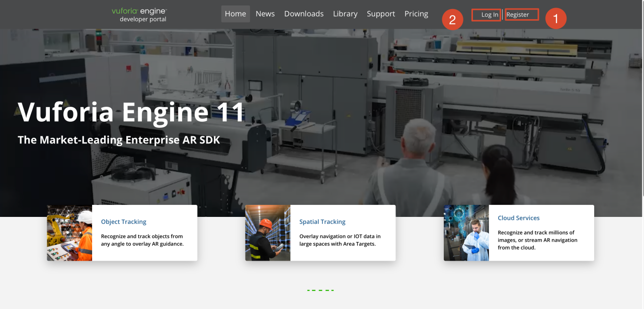Open the Support section
The width and height of the screenshot is (644, 309).
click(381, 14)
